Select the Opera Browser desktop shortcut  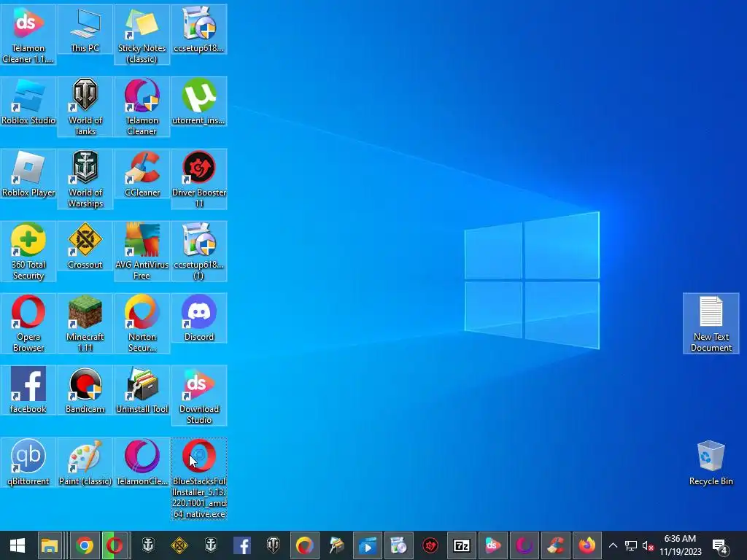[28, 323]
